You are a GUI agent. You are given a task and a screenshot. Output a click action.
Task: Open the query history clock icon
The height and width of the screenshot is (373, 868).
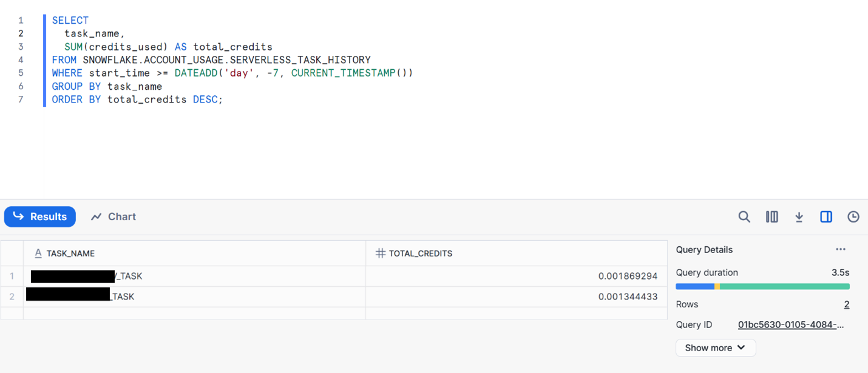point(853,217)
